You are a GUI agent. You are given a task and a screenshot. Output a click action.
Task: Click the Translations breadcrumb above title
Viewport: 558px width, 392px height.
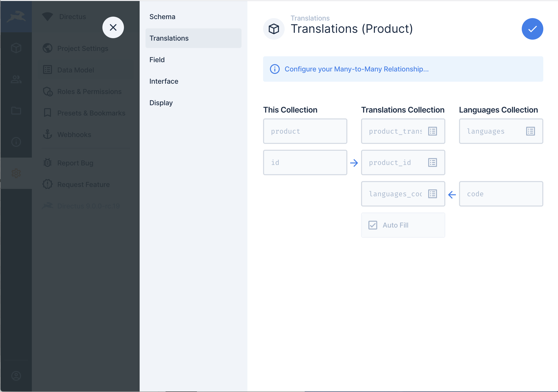pos(310,18)
